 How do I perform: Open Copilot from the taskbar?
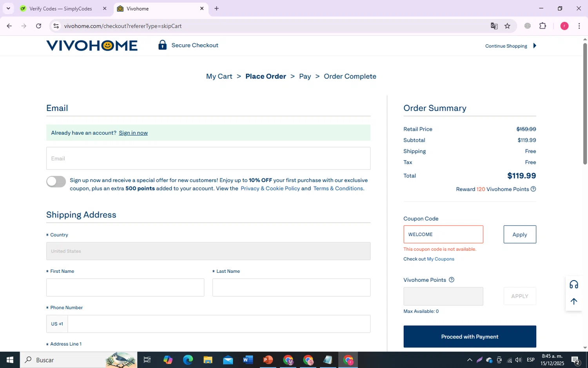coord(168,360)
